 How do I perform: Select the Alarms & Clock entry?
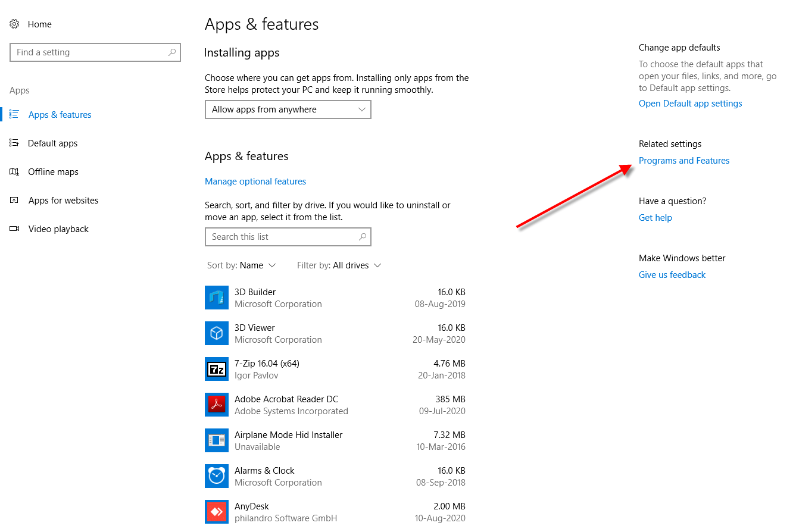(264, 471)
